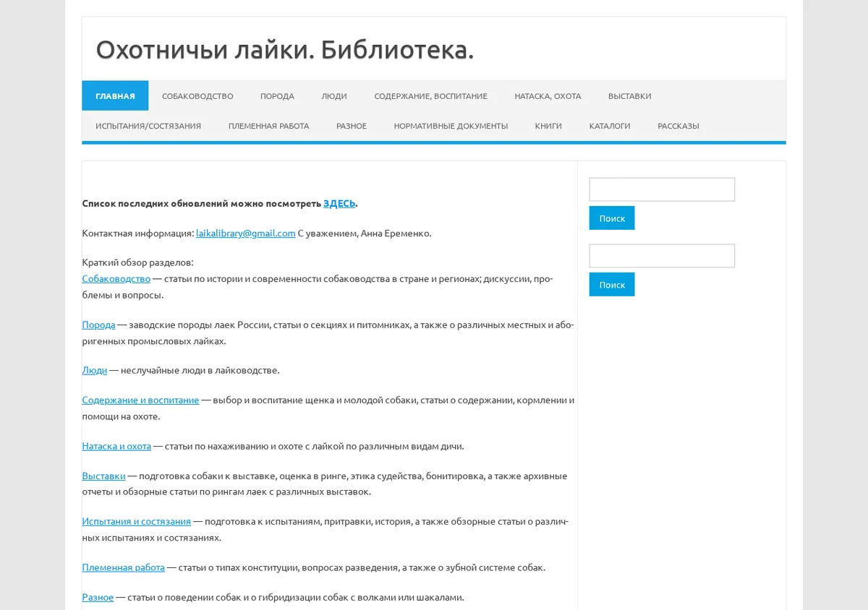Click the laikalibrary@gmail.com email link
Image resolution: width=868 pixels, height=610 pixels.
click(x=246, y=233)
